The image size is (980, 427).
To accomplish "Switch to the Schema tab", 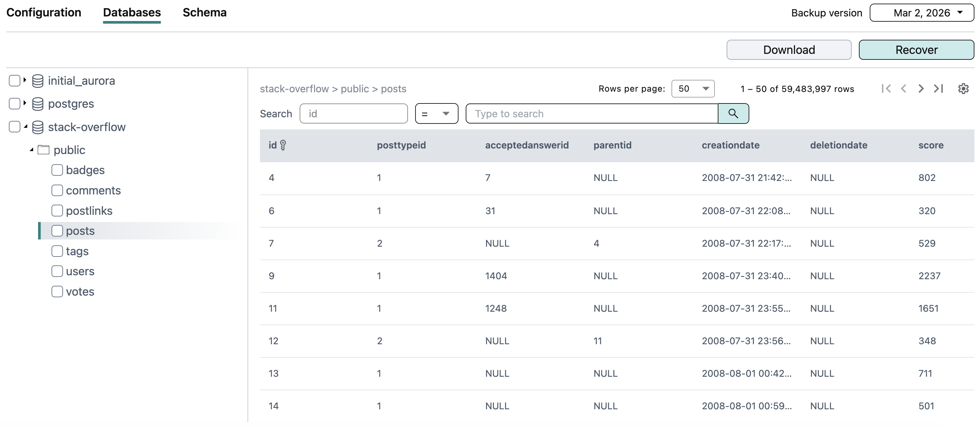I will click(204, 12).
